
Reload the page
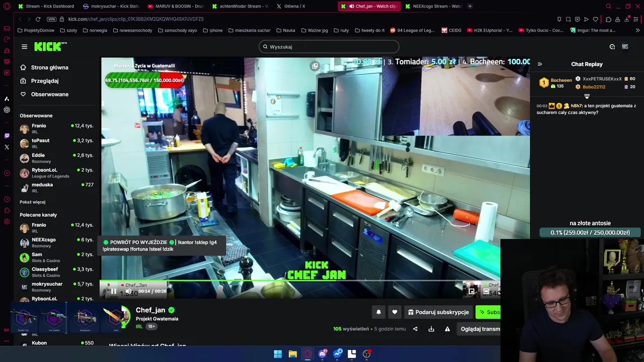pos(38,19)
